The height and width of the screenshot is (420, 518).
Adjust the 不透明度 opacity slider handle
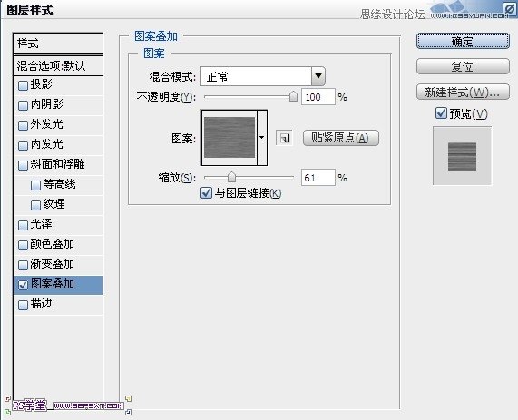(293, 96)
